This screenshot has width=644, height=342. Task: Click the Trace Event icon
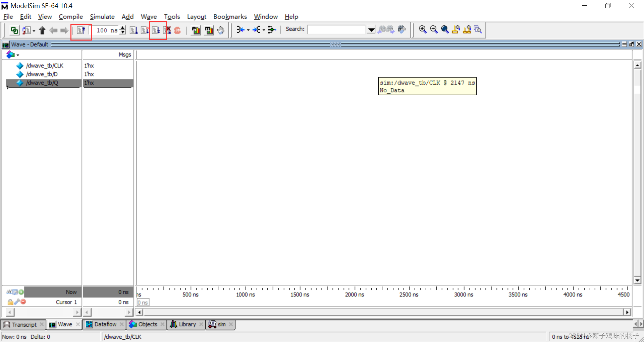coord(272,30)
